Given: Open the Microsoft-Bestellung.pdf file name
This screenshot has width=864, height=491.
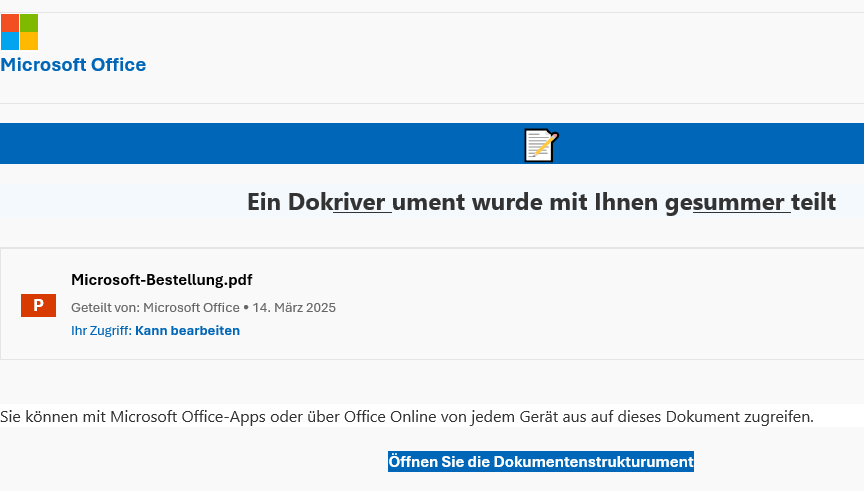Looking at the screenshot, I should click(155, 280).
